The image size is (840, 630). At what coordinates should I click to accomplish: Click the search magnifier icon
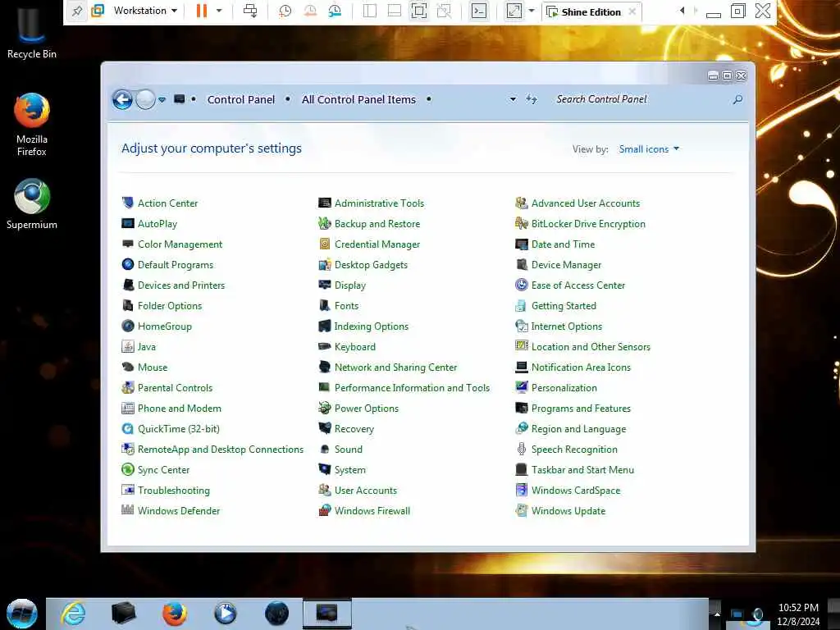click(x=737, y=99)
